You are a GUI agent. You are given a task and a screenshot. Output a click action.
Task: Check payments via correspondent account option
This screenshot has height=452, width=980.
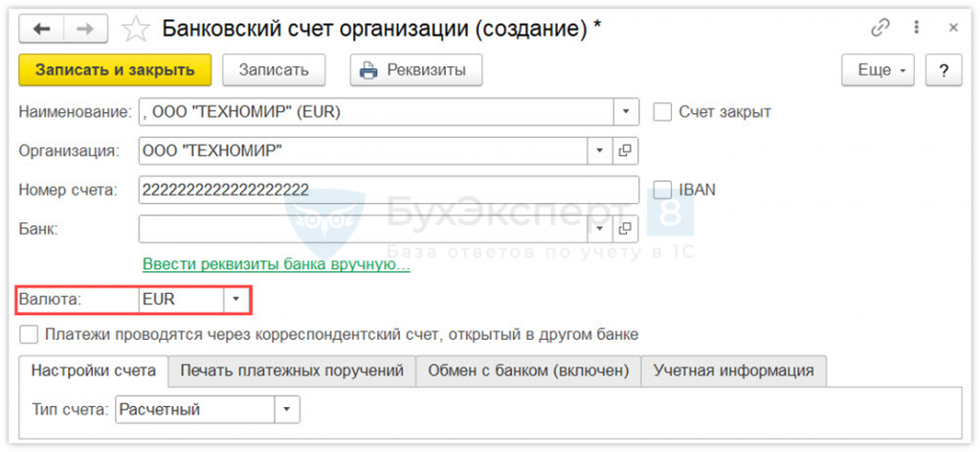(28, 334)
